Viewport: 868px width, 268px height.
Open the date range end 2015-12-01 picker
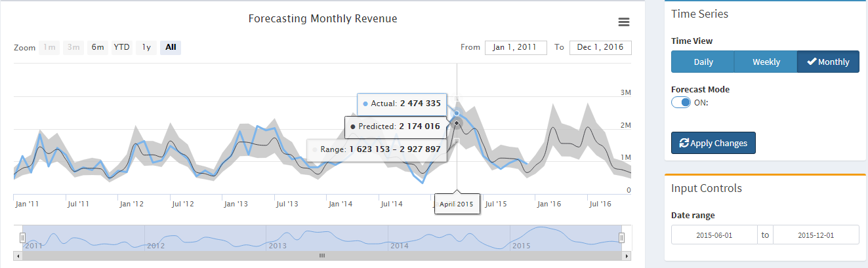[816, 235]
